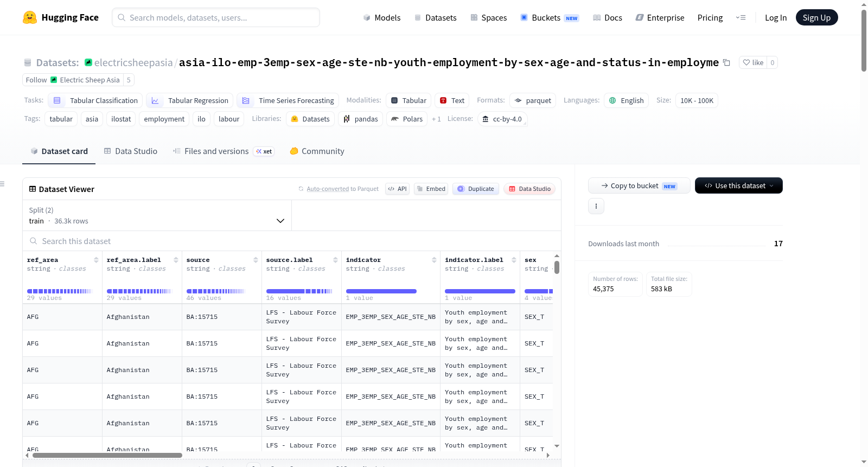Open the Enterprise page
The width and height of the screenshot is (868, 467).
click(x=660, y=17)
